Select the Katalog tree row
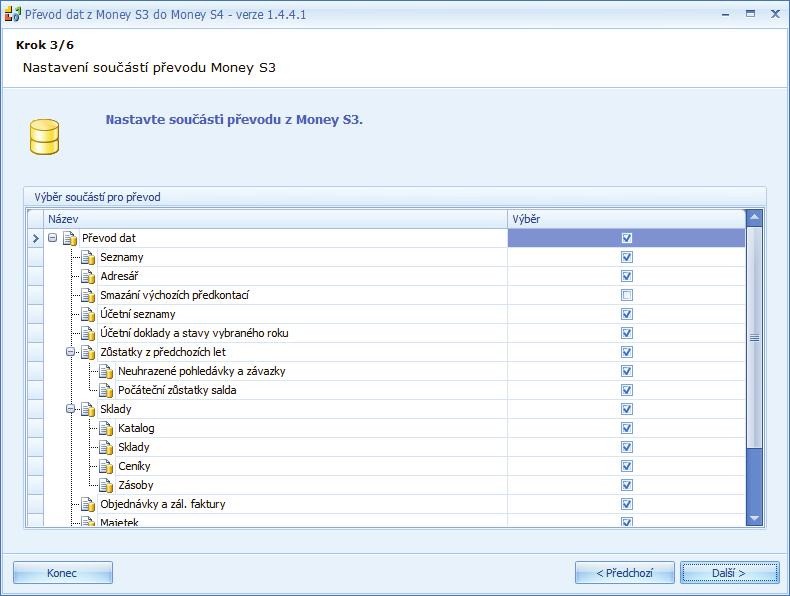790x596 pixels. (386, 428)
